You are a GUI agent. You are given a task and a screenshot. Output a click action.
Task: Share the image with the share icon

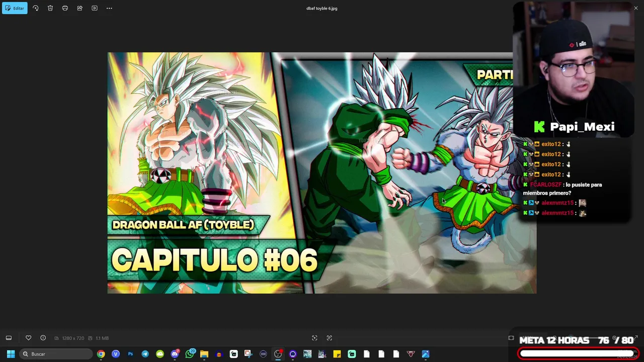click(x=79, y=8)
